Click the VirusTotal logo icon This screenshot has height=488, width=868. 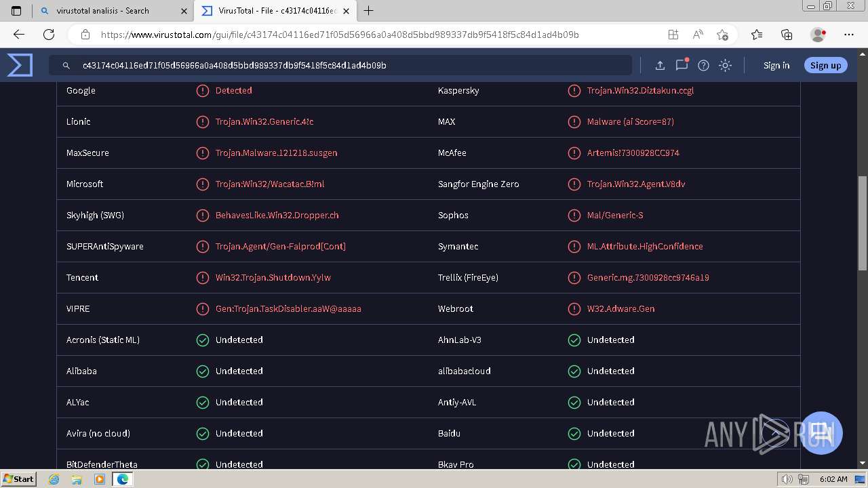(x=20, y=65)
